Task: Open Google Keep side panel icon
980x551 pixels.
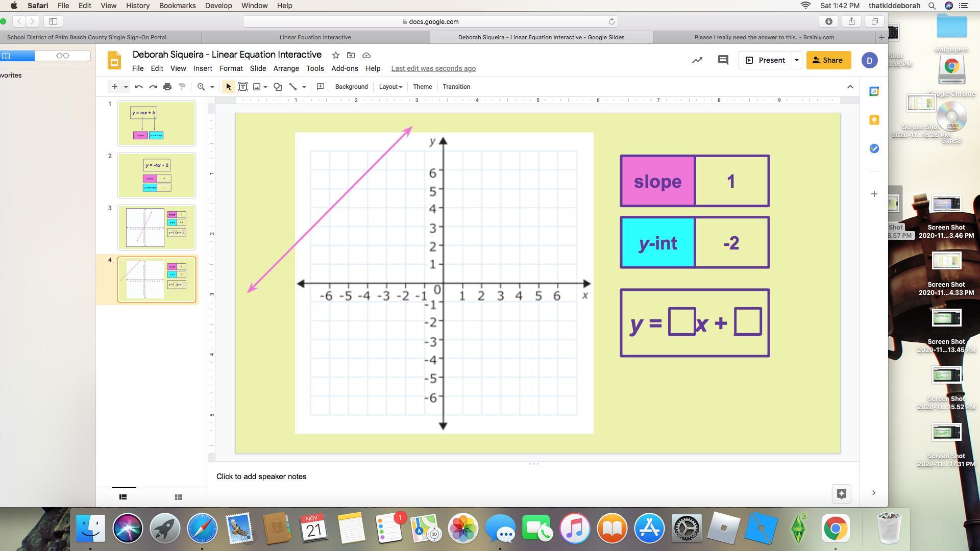Action: pyautogui.click(x=874, y=120)
